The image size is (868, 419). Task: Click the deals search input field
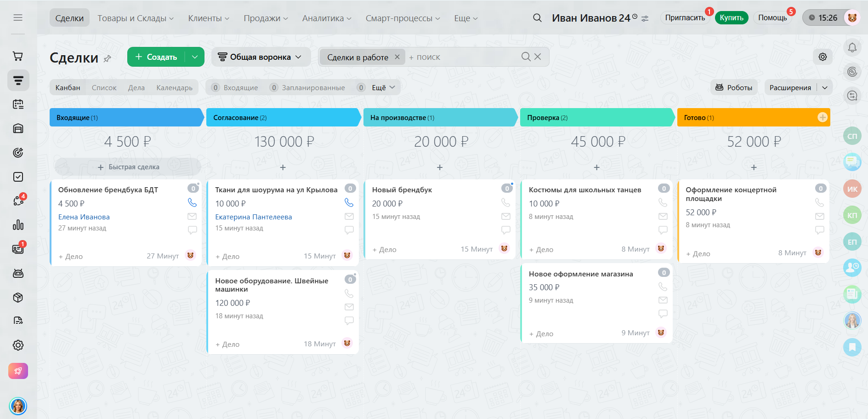tap(464, 57)
